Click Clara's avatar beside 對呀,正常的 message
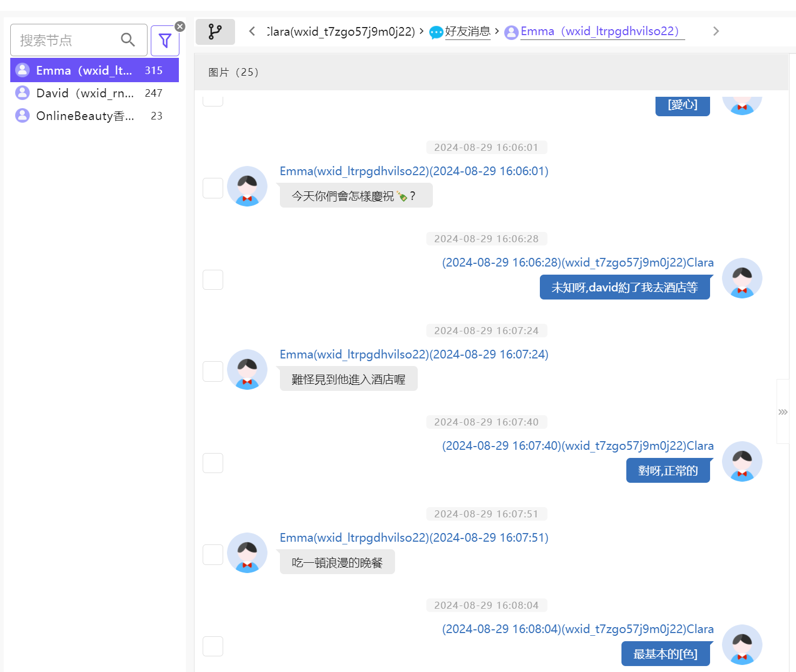This screenshot has height=672, width=796. pyautogui.click(x=742, y=461)
